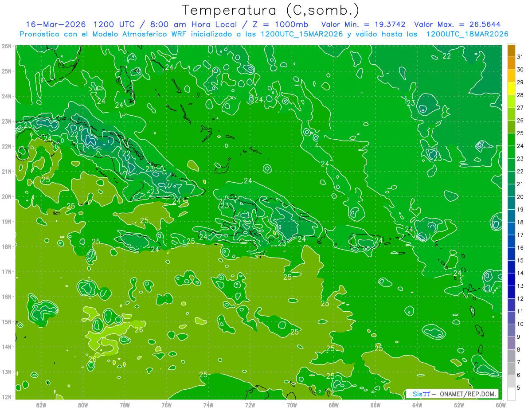Click the legend scale label "8"
The width and height of the screenshot is (532, 411).
pos(518,350)
